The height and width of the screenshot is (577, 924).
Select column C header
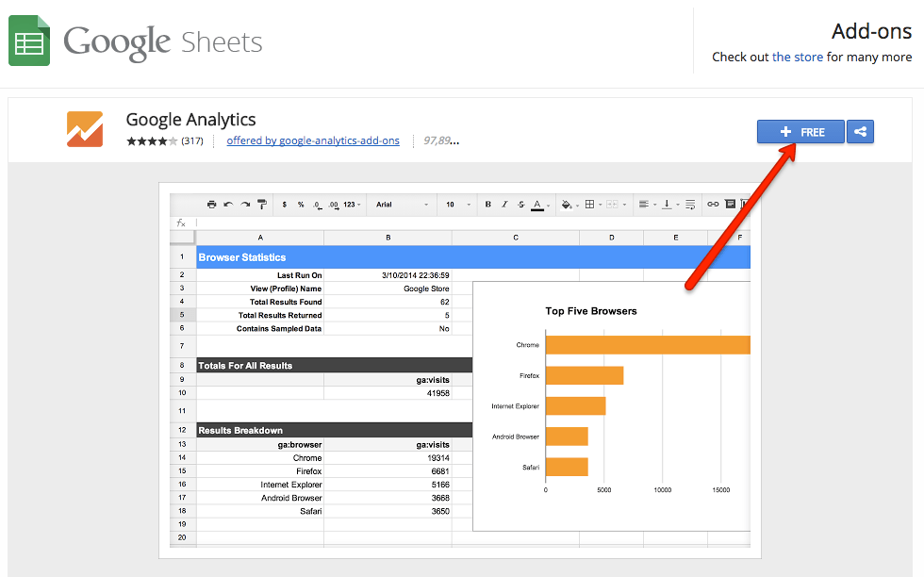click(x=516, y=238)
